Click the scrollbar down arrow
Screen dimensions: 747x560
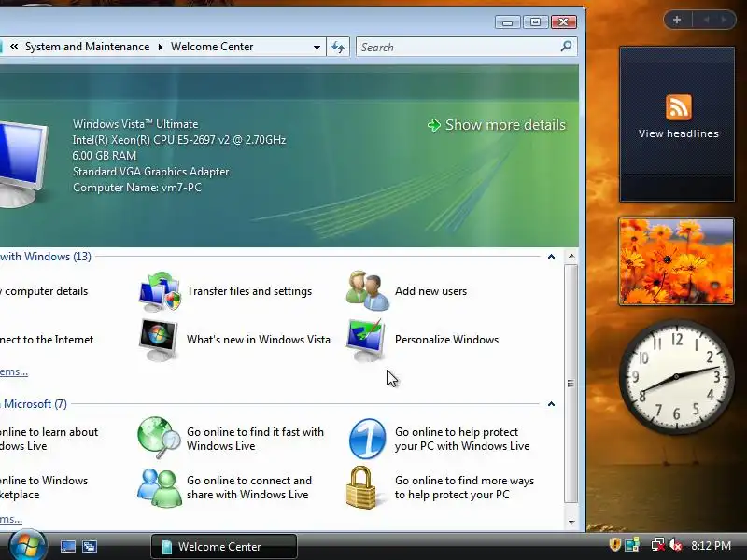tap(571, 523)
